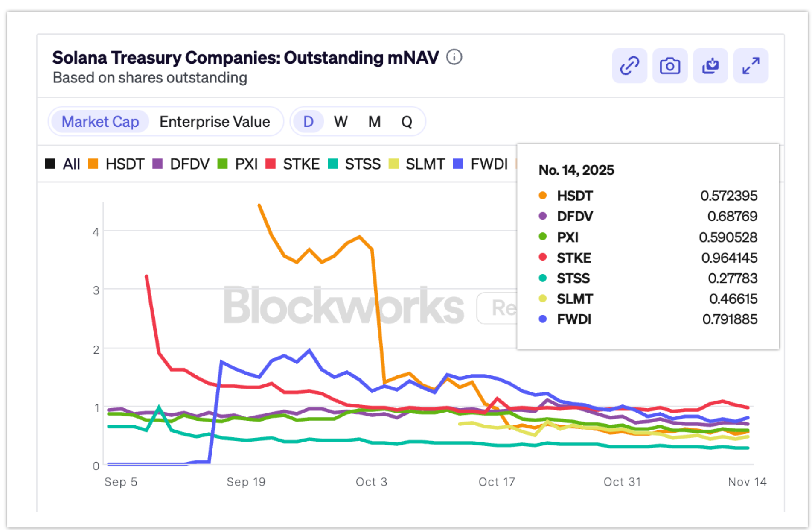Choose monthly interval M
This screenshot has height=530, width=812.
pyautogui.click(x=374, y=122)
